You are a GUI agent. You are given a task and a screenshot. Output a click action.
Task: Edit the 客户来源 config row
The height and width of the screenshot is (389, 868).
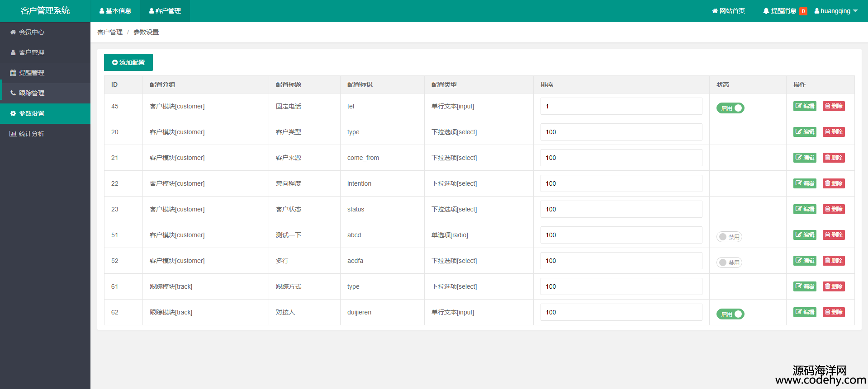point(805,158)
